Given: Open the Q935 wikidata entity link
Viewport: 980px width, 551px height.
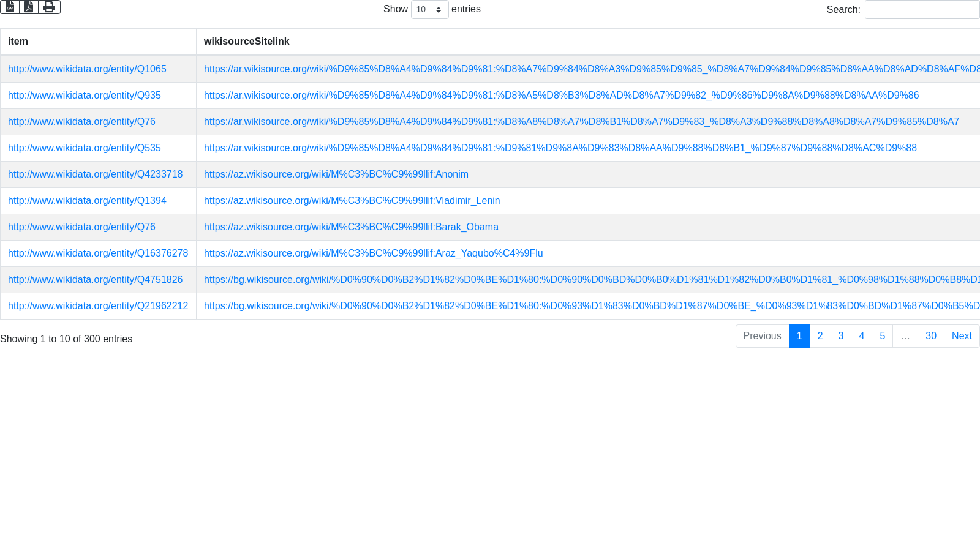Looking at the screenshot, I should (x=84, y=96).
